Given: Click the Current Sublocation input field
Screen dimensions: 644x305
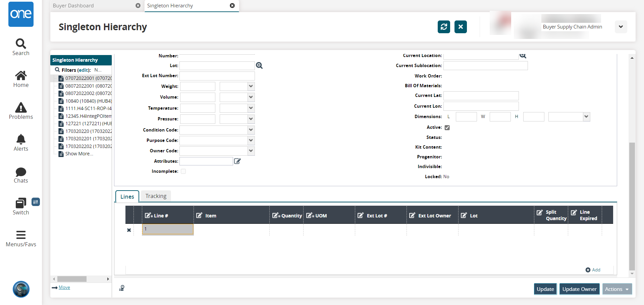Looking at the screenshot, I should 486,66.
